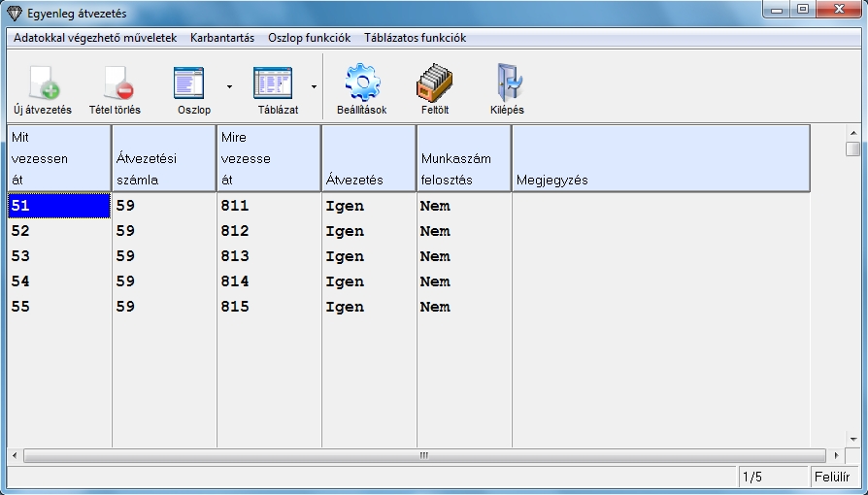Click the Kilépés exit door icon
868x495 pixels.
point(507,84)
